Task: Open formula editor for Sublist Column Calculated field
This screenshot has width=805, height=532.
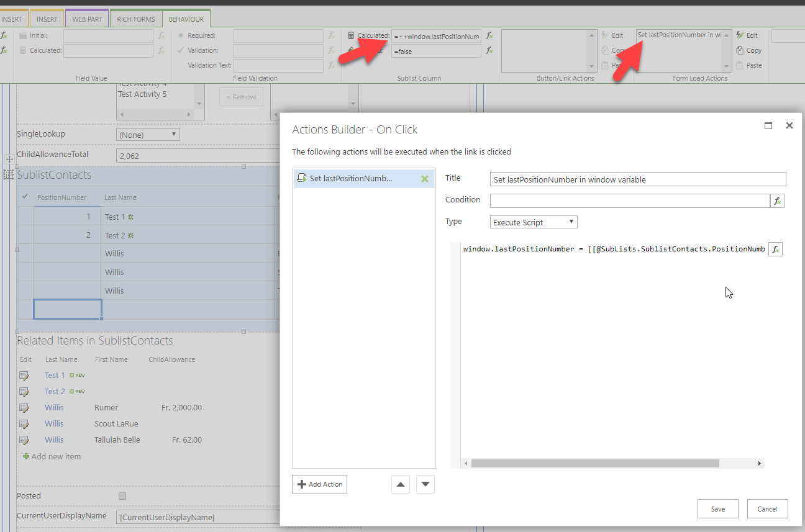Action: (x=489, y=36)
